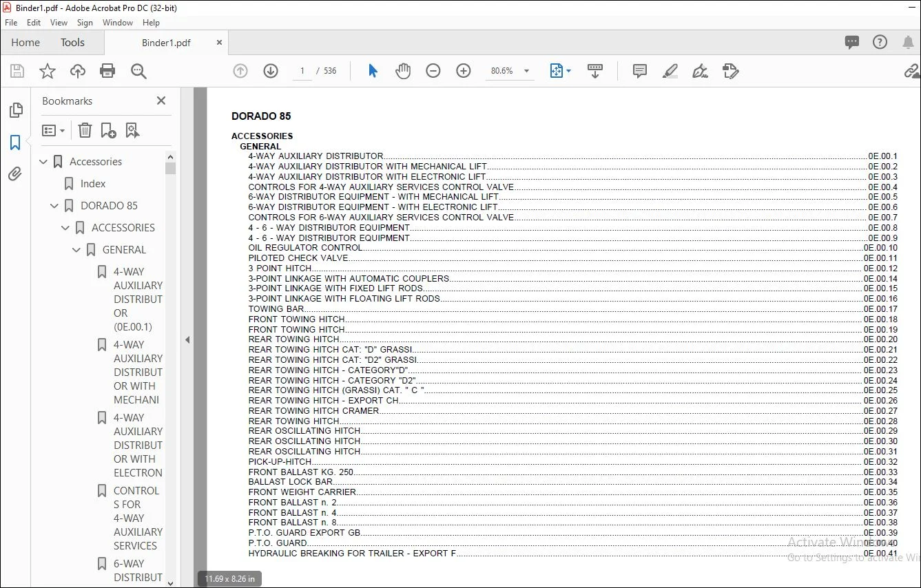Select the CONTROLS FOR 4-WAY AUXILIARY SERVICES bookmark
The width and height of the screenshot is (921, 588).
[138, 518]
